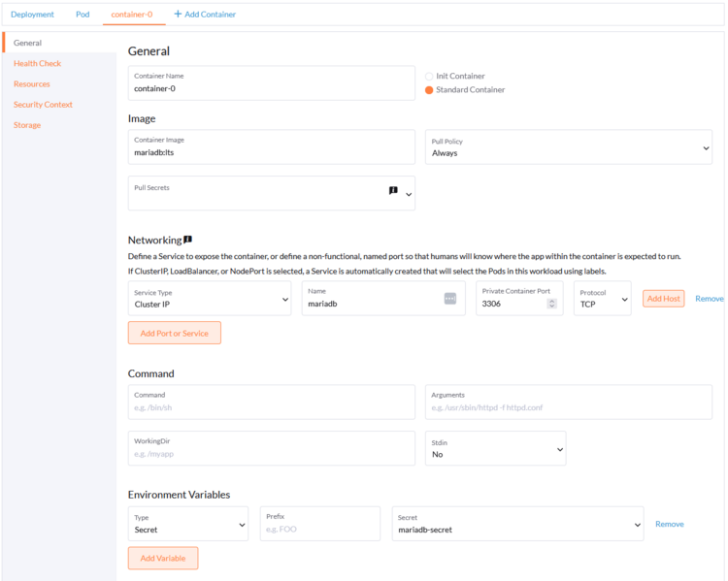Select the Init Container option
The width and height of the screenshot is (728, 581).
tap(430, 76)
